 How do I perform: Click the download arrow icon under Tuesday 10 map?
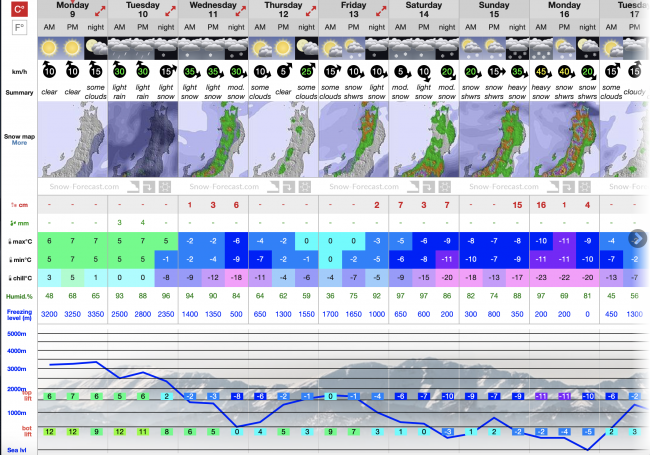click(x=149, y=187)
